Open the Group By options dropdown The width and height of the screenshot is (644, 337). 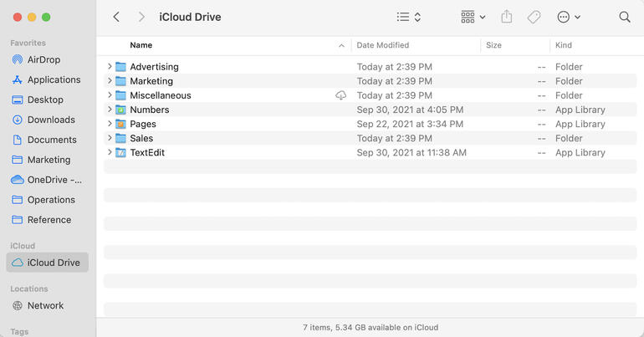pyautogui.click(x=473, y=17)
